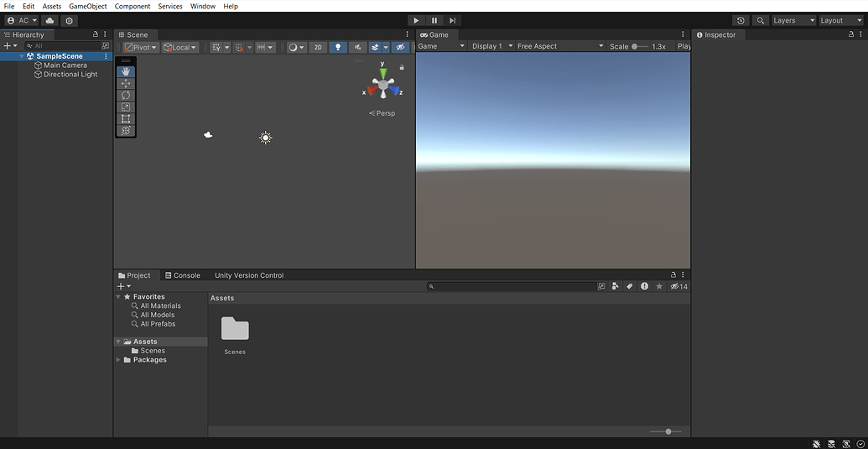Open the Window menu
Viewport: 868px width, 449px height.
[203, 6]
